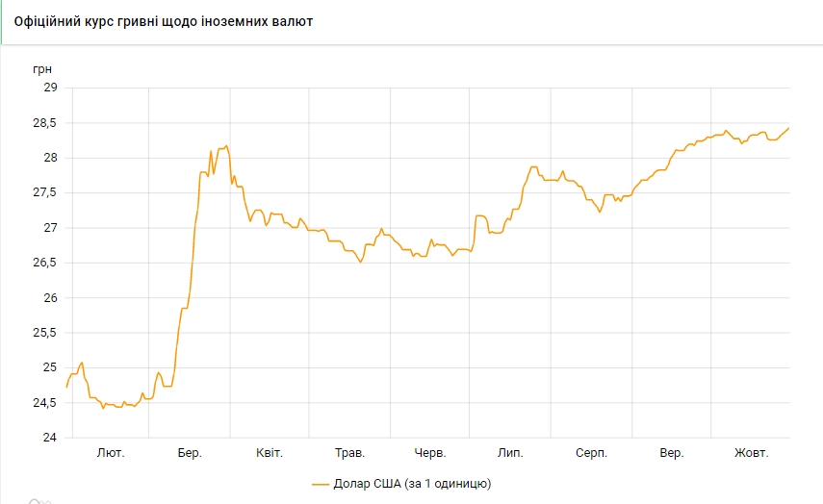The image size is (823, 504).
Task: Click the orange line marker in the legend
Action: [x=321, y=483]
